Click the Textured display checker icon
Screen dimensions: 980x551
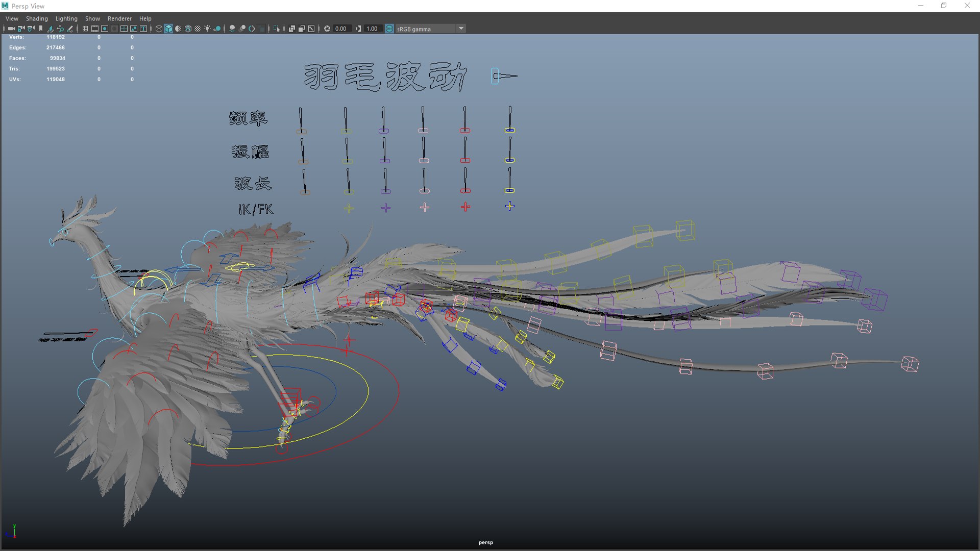[x=198, y=29]
